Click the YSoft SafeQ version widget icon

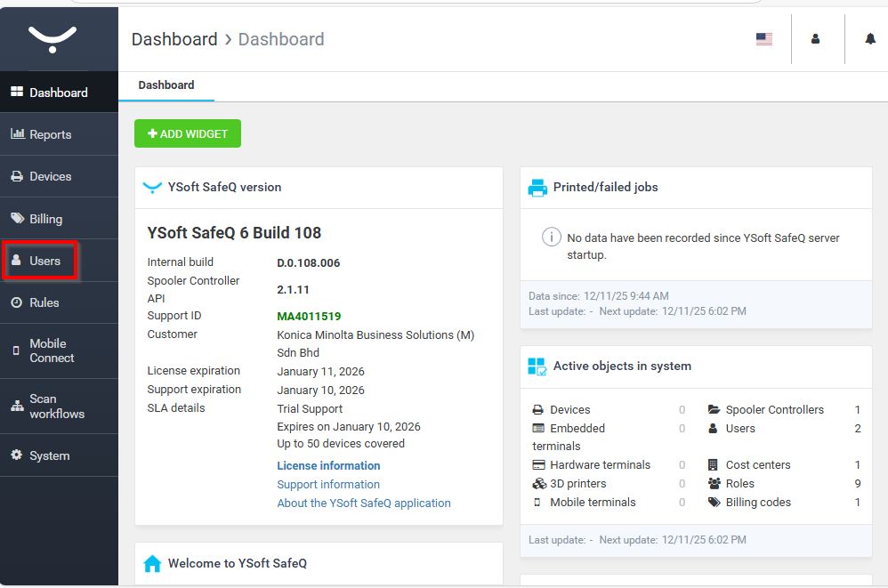152,188
